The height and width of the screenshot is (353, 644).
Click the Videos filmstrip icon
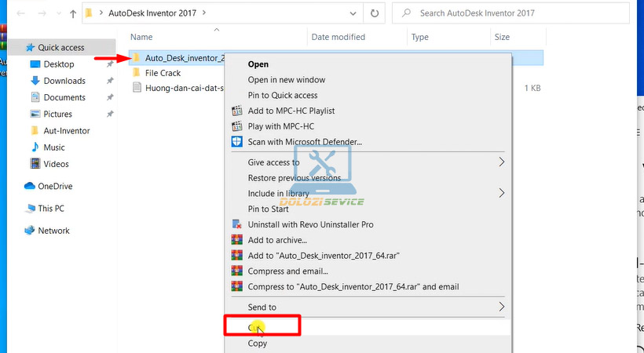tap(35, 164)
